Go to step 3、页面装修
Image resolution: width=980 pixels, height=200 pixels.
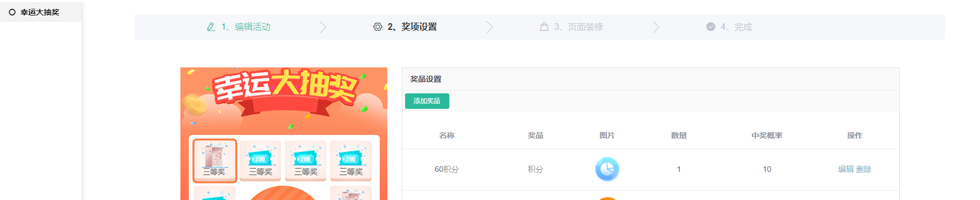tap(578, 27)
